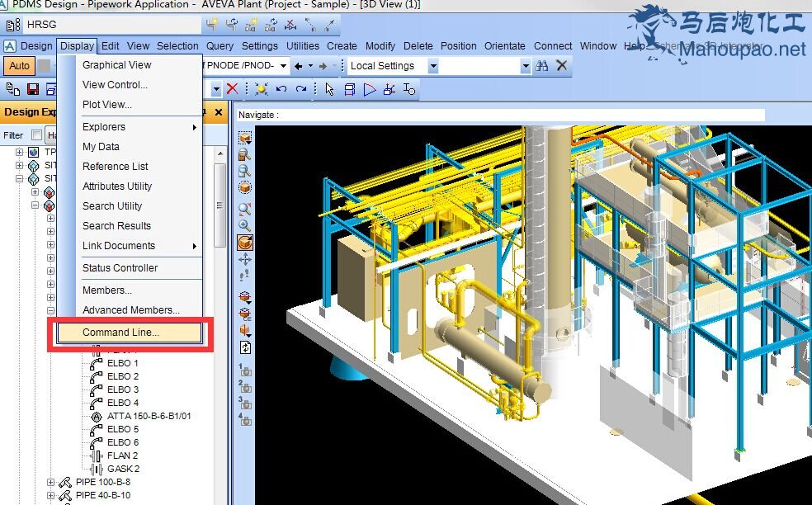The width and height of the screenshot is (812, 505).
Task: Click the binoculars search icon
Action: (542, 66)
